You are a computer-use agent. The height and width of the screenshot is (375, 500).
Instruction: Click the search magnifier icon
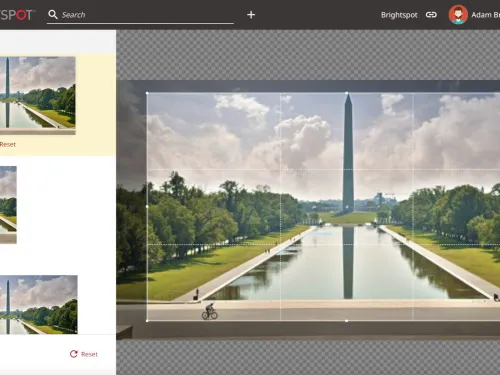point(53,14)
